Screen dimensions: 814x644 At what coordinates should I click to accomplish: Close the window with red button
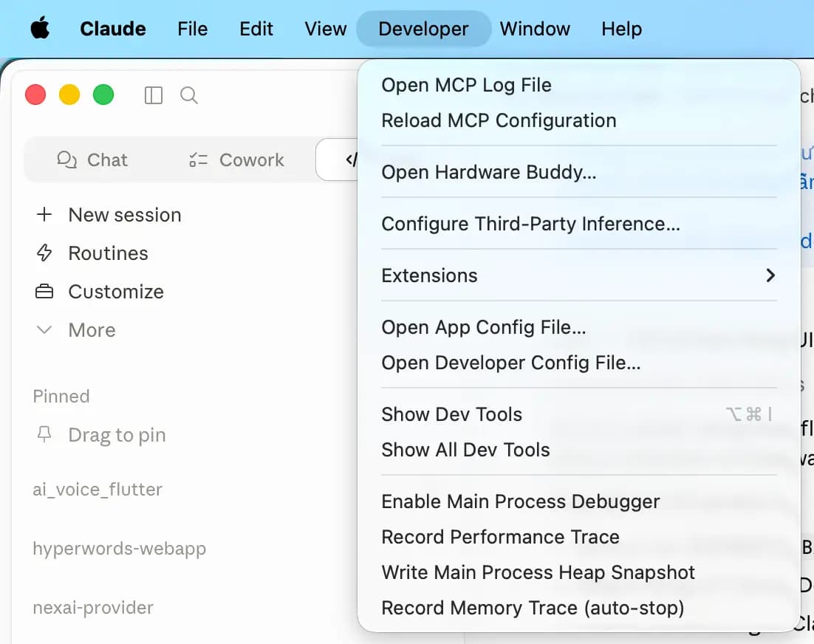pos(35,95)
